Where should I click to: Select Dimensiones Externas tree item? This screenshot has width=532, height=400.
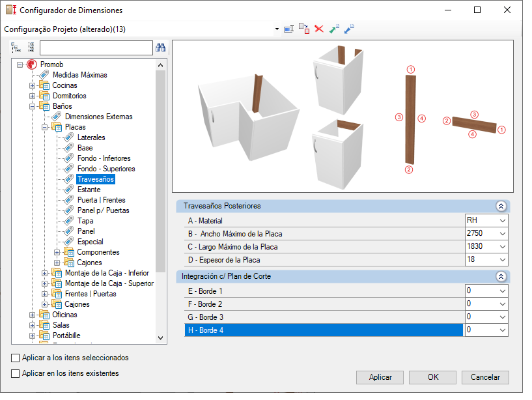[x=99, y=117]
